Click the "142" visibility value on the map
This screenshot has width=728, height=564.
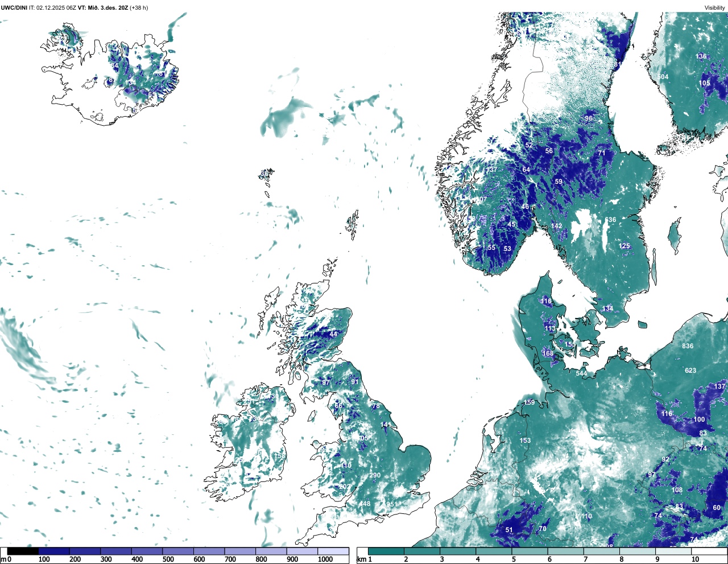(x=556, y=226)
